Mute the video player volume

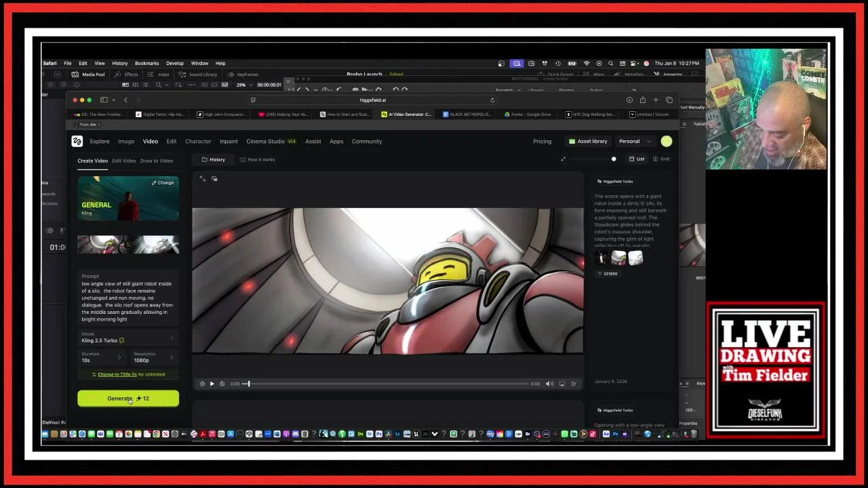[x=549, y=384]
